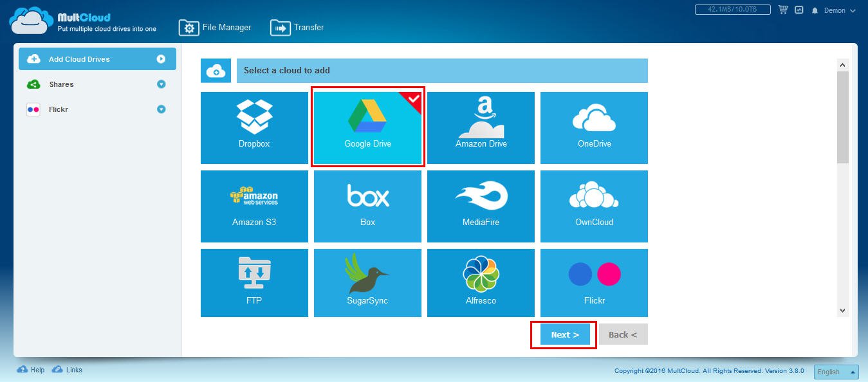868x382 pixels.
Task: Click the scrollbar down arrow
Action: tap(843, 311)
